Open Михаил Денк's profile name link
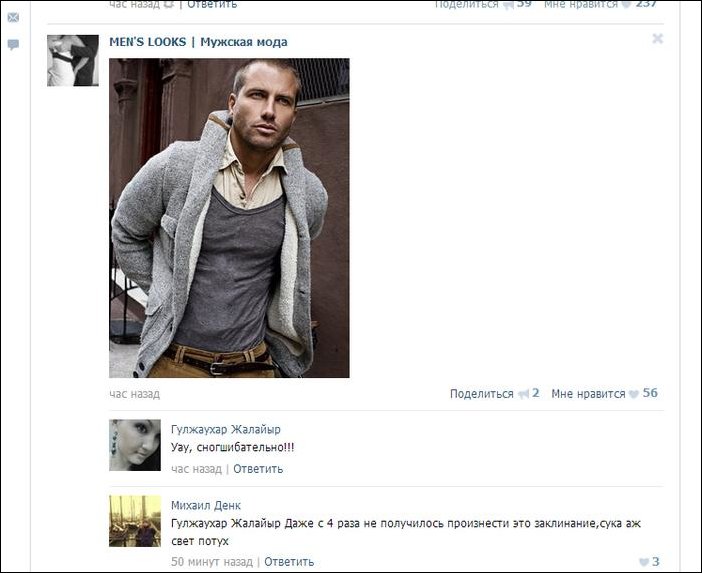Image resolution: width=702 pixels, height=573 pixels. [206, 505]
